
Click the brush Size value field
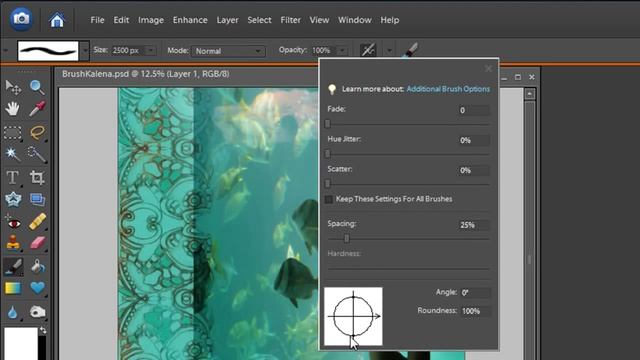(x=128, y=51)
